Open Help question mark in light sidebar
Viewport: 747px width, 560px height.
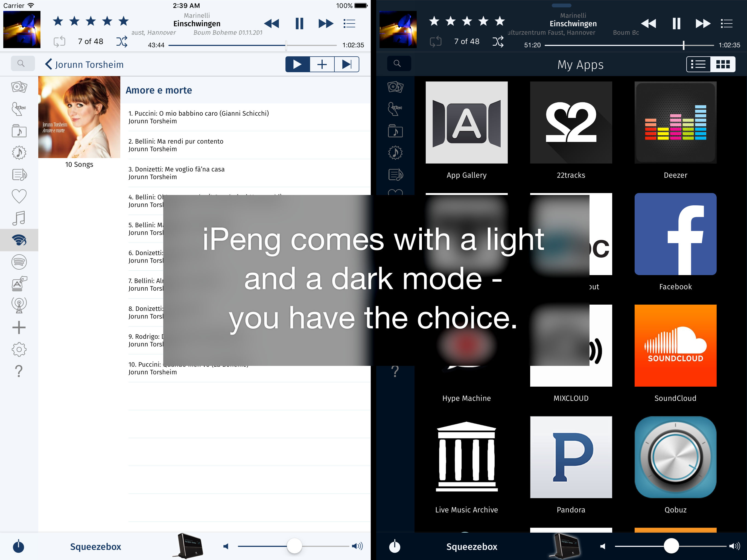tap(19, 371)
